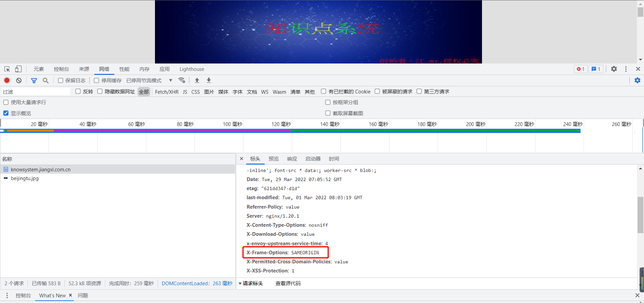The height and width of the screenshot is (303, 644).
Task: Open the three-dot DevTools menu
Action: click(626, 69)
